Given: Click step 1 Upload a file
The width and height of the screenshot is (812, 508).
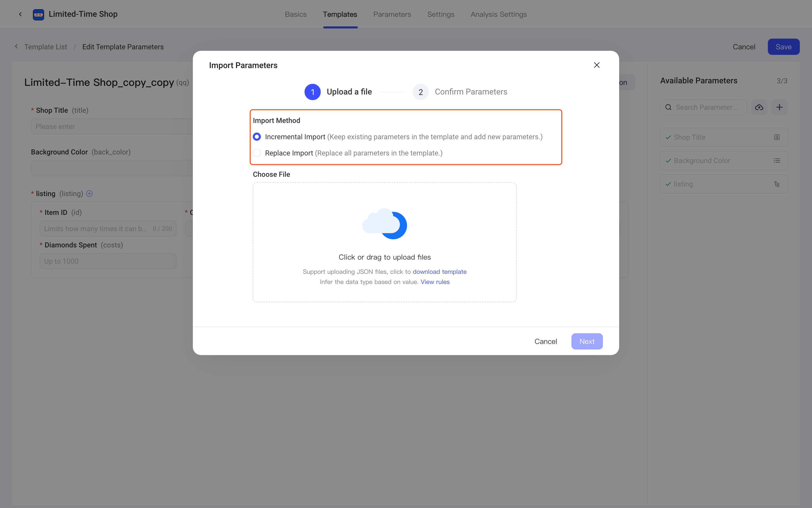Looking at the screenshot, I should (338, 92).
